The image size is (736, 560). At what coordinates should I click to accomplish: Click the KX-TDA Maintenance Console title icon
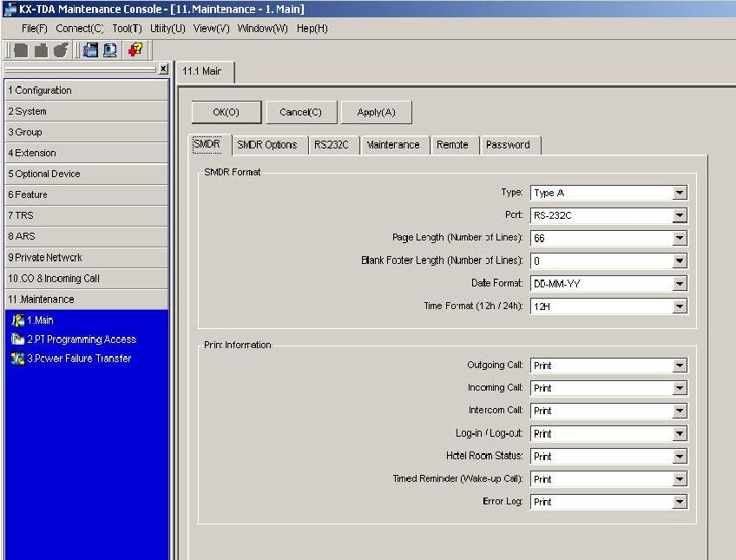point(10,9)
